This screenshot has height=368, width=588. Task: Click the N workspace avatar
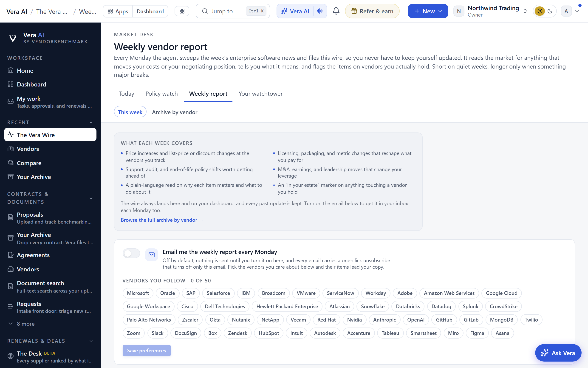pyautogui.click(x=459, y=11)
